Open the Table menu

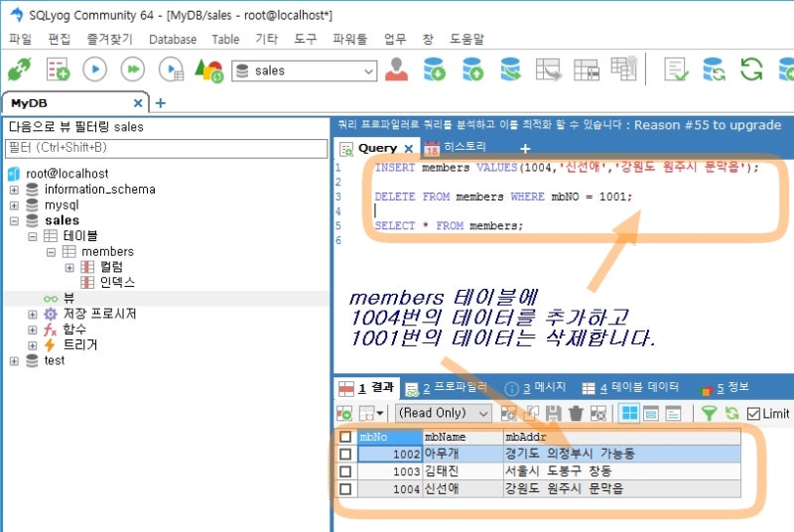[225, 40]
